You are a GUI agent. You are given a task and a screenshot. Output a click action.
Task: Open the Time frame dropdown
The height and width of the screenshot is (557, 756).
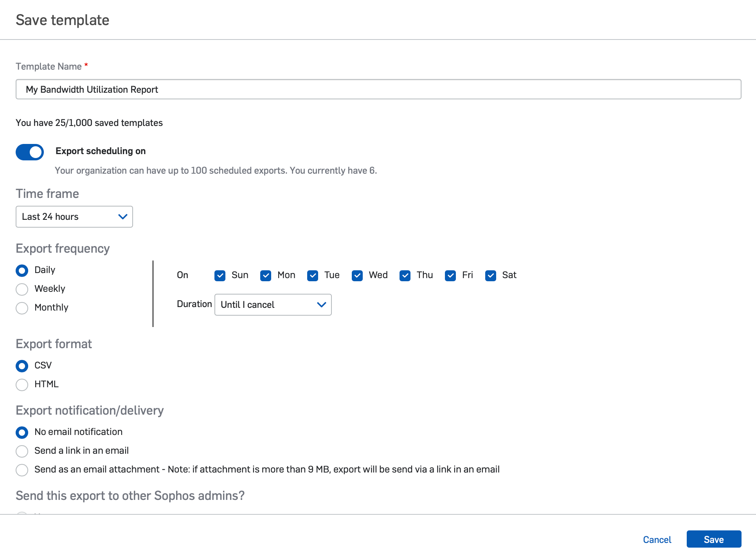[74, 217]
